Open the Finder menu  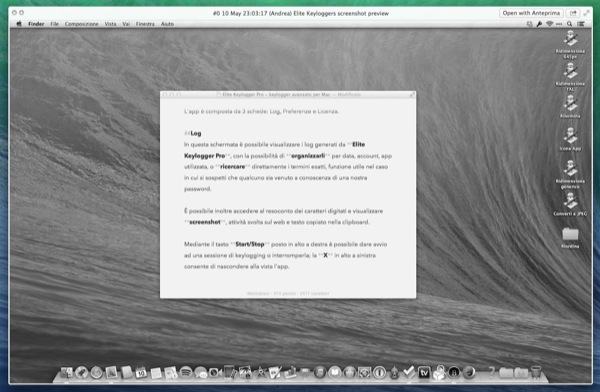pos(36,24)
